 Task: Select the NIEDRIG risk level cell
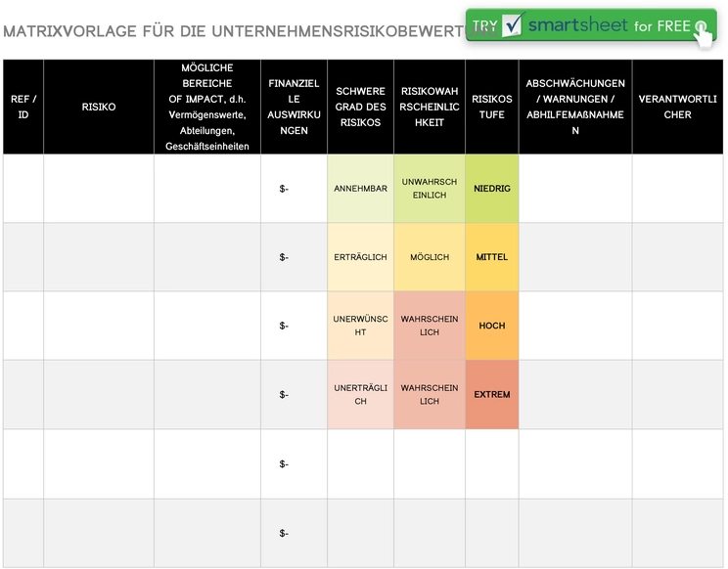(491, 189)
